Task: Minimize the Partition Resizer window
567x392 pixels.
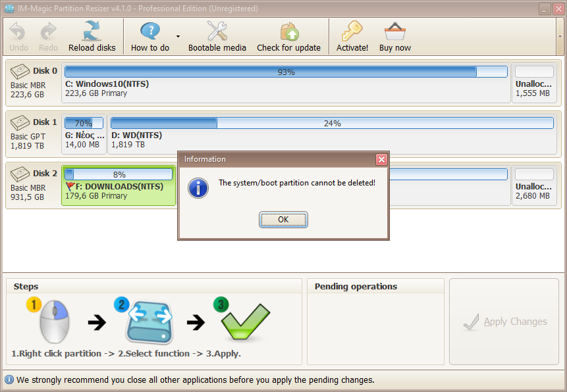Action: pos(545,9)
